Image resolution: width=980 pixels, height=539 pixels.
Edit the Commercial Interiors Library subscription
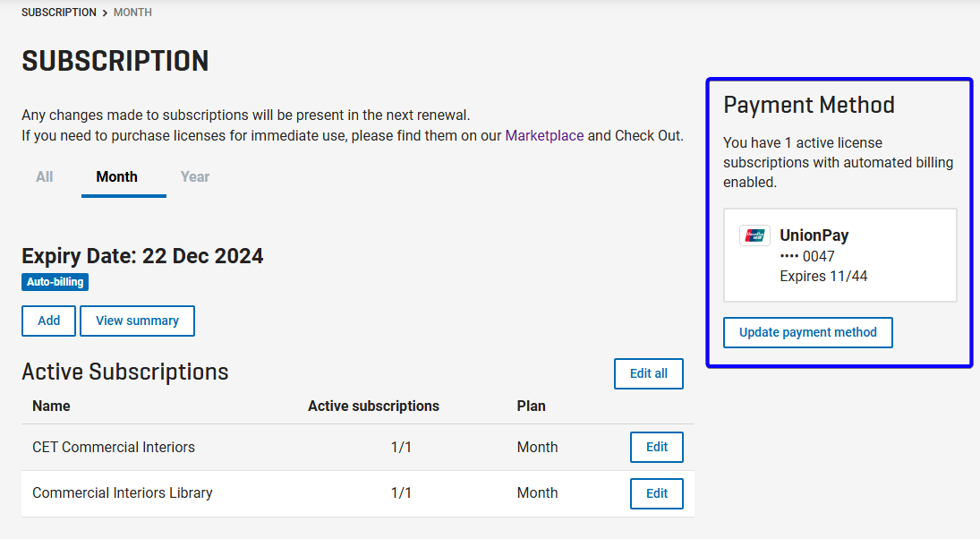click(657, 493)
